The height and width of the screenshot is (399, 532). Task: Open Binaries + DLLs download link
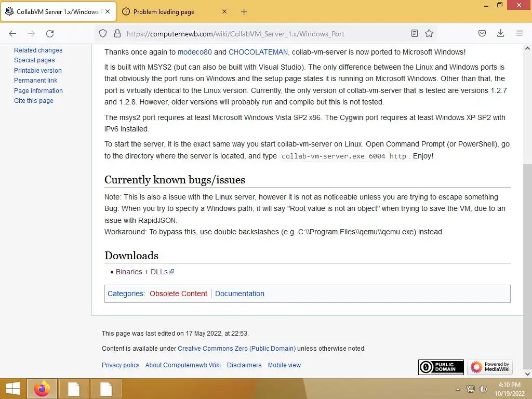coord(145,272)
